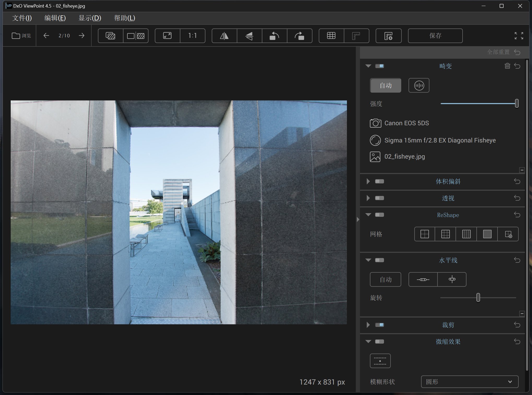Open the 文件 menu

click(22, 18)
